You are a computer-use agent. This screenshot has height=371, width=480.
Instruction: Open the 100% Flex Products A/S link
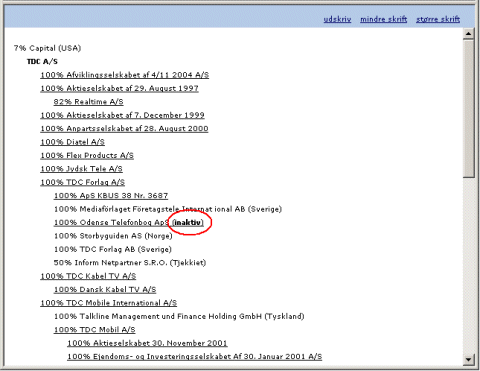click(x=87, y=155)
